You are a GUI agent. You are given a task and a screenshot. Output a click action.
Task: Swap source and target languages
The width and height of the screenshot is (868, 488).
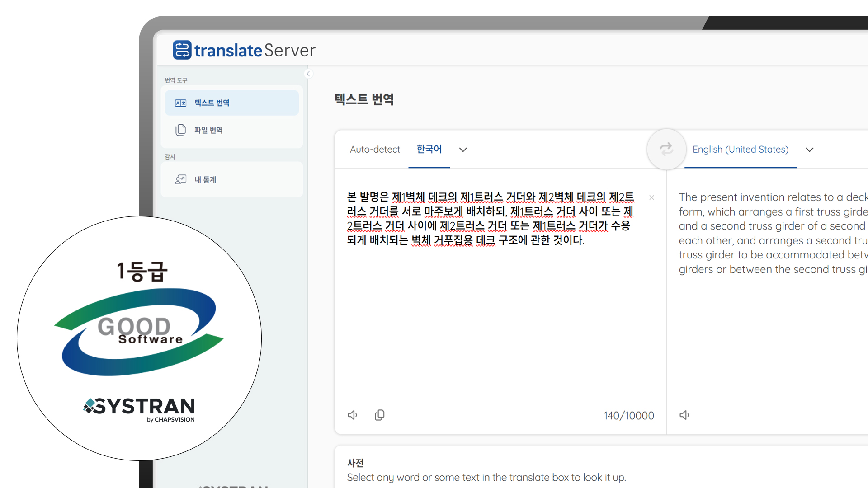pos(666,150)
